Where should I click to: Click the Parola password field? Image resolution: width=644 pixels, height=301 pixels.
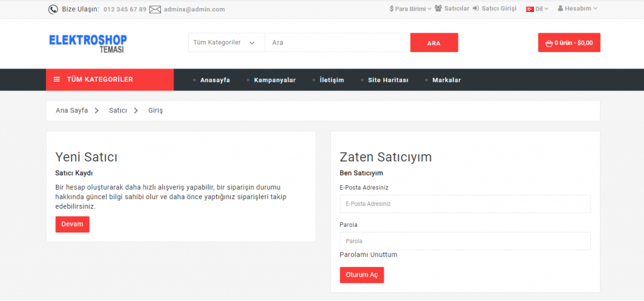click(465, 241)
